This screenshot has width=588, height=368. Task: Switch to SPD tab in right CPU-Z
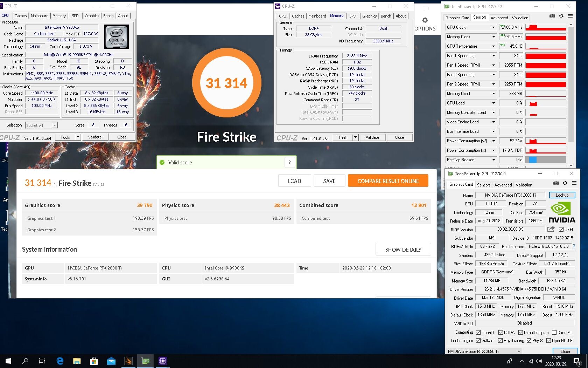click(353, 16)
